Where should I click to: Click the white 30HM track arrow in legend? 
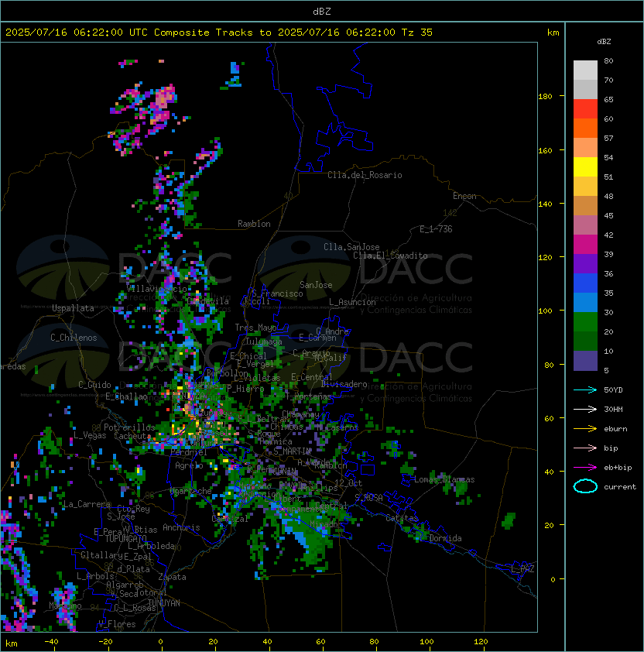(585, 409)
